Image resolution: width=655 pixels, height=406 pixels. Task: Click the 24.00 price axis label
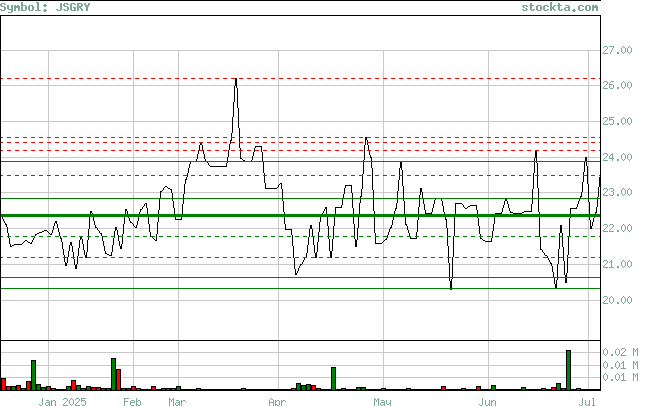tap(617, 157)
